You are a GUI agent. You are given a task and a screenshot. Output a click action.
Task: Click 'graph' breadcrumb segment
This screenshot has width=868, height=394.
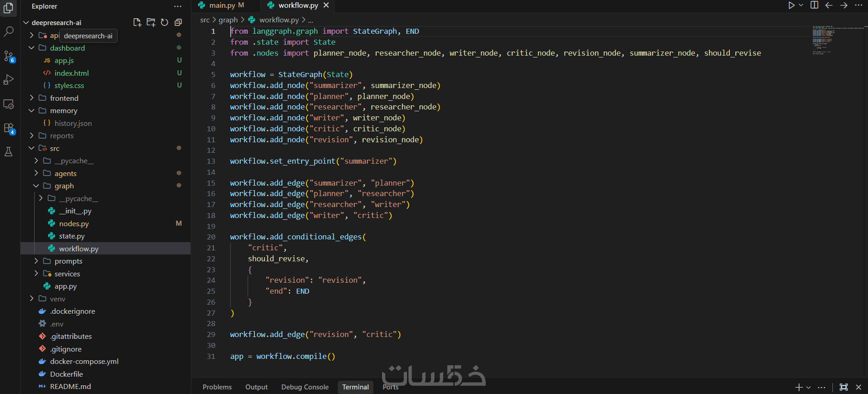[x=228, y=20]
